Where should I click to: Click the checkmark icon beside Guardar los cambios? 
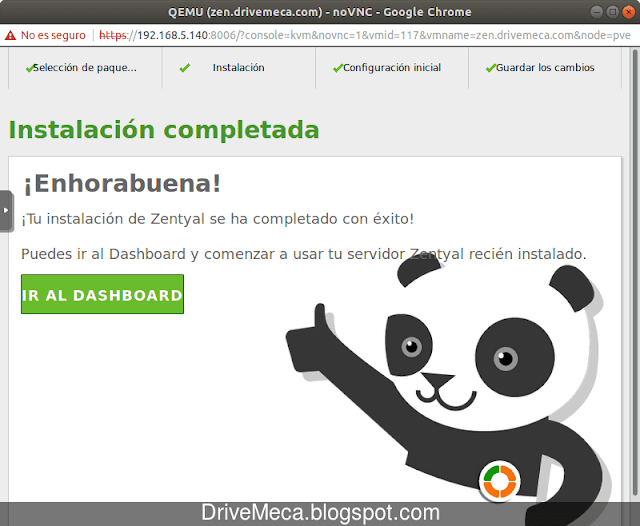(491, 68)
